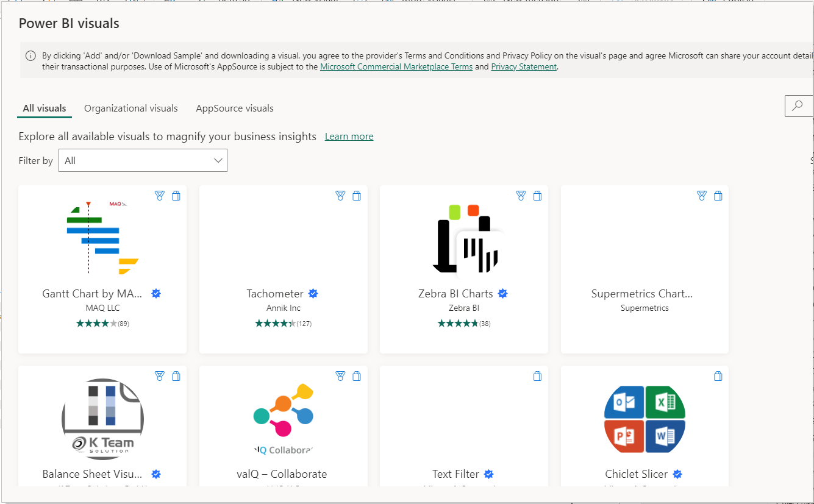Switch to the Organizational visuals tab
Viewport: 814px width, 504px height.
click(x=131, y=108)
